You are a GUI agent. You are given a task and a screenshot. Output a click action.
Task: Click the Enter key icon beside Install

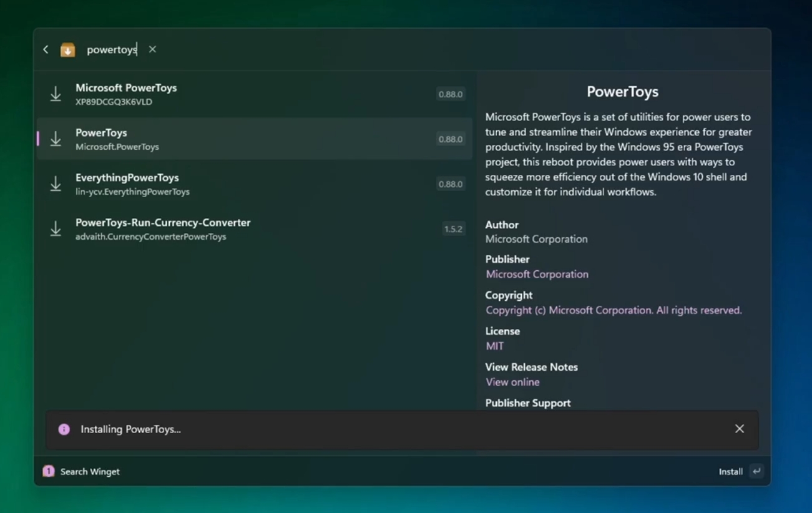coord(756,471)
